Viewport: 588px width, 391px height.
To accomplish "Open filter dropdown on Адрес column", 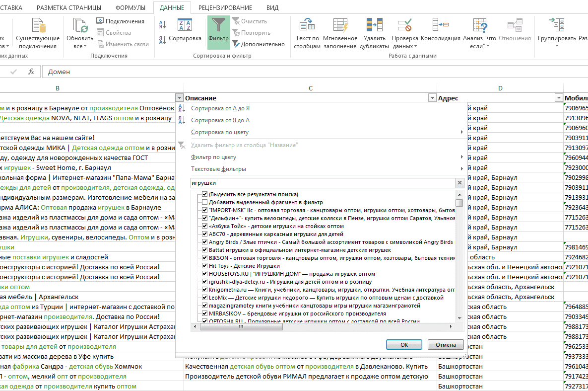I will pyautogui.click(x=559, y=98).
